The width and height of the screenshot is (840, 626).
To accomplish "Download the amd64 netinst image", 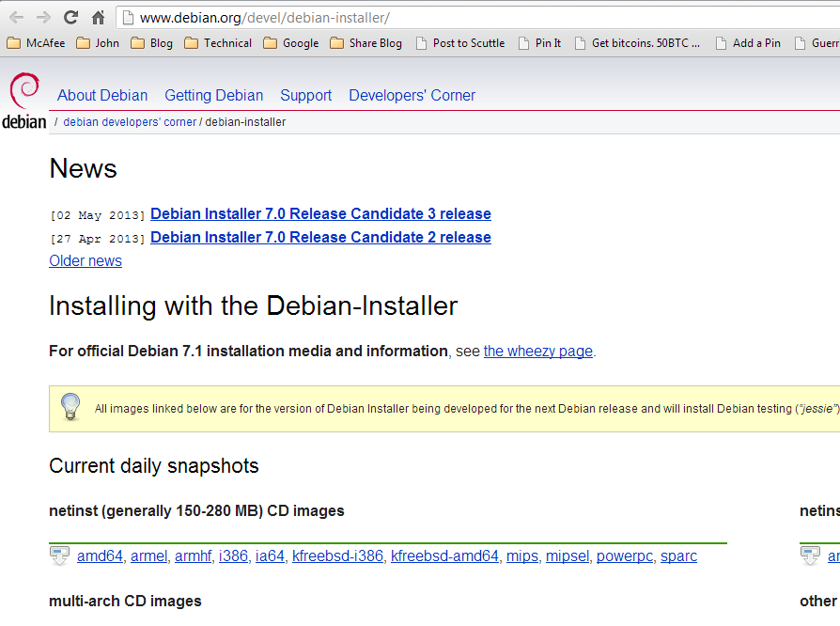I will (101, 556).
